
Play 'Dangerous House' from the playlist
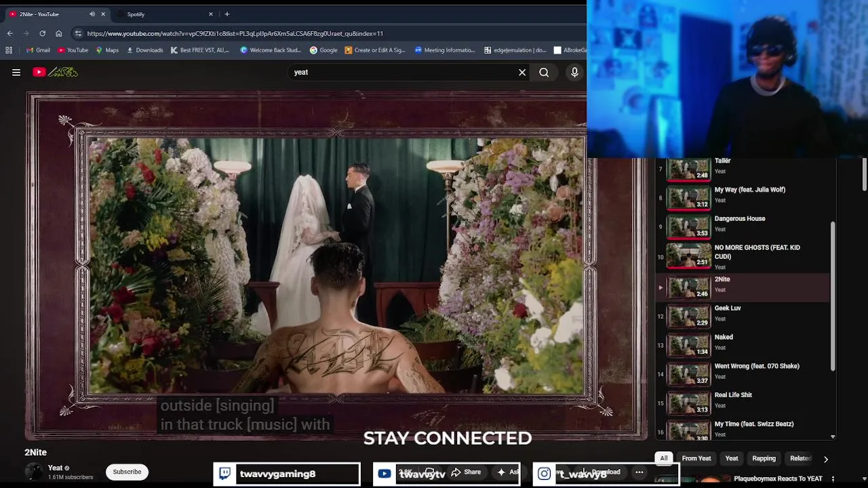click(x=743, y=228)
